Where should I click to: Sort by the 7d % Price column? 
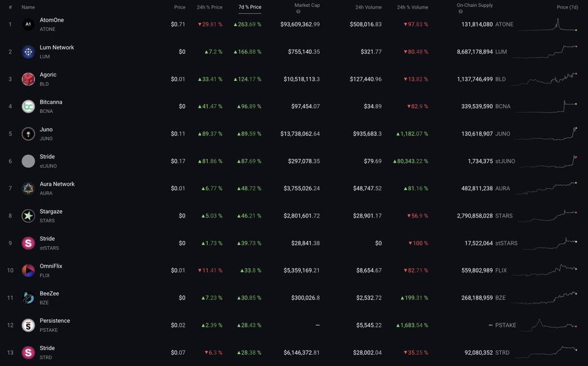click(x=250, y=7)
